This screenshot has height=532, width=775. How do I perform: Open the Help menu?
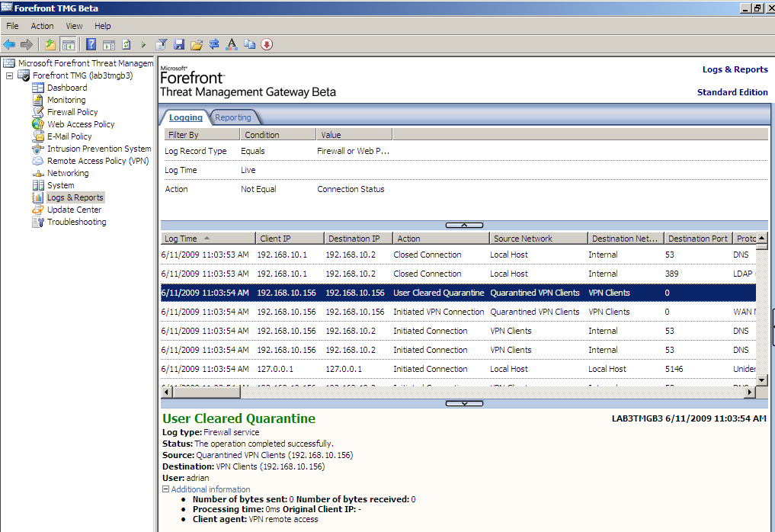[103, 26]
